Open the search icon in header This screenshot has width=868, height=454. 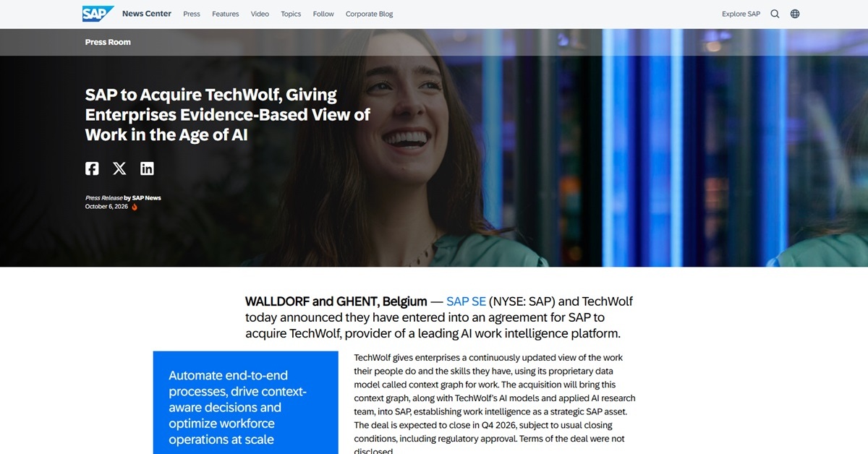point(775,14)
